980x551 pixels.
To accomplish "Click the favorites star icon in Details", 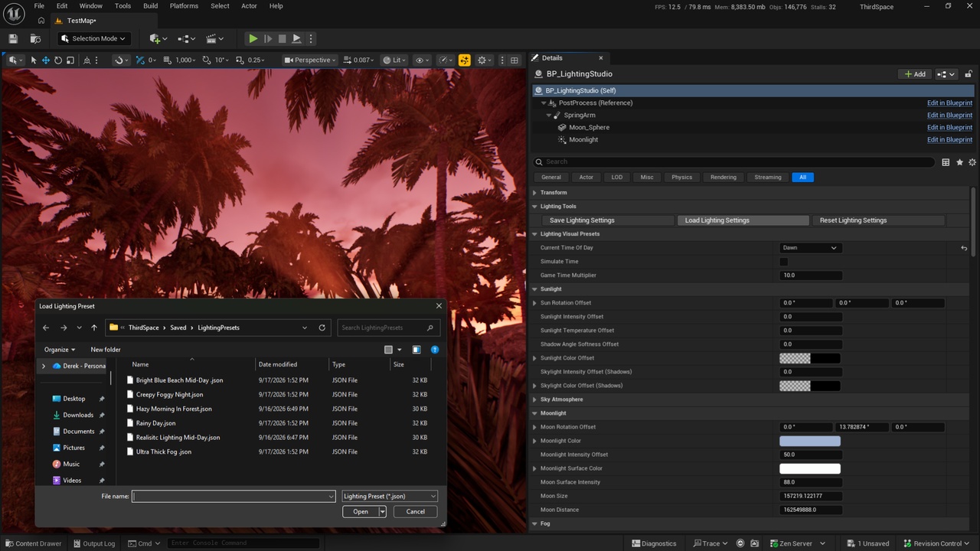I will (x=959, y=162).
